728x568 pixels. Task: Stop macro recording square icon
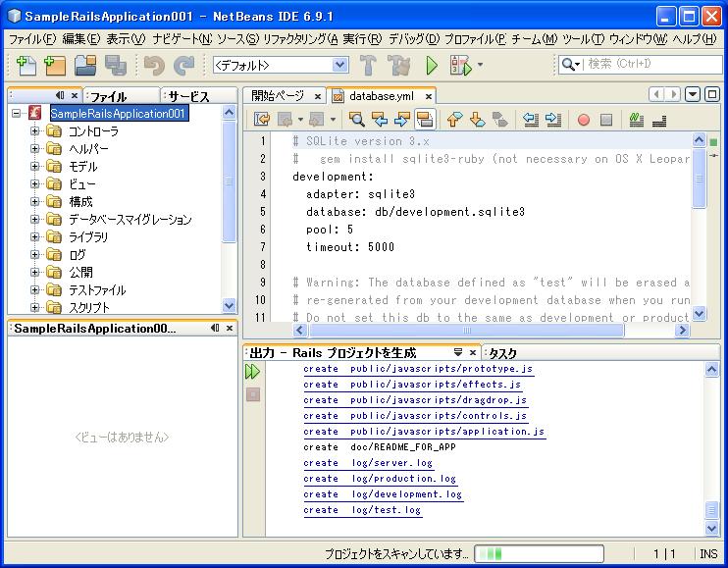pyautogui.click(x=606, y=121)
